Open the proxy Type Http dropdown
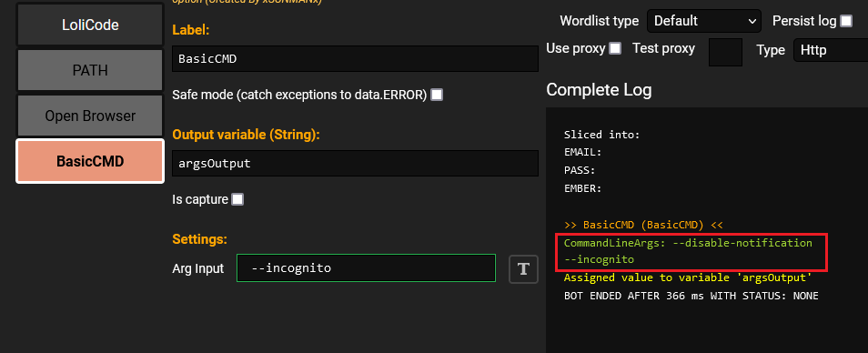Image resolution: width=868 pixels, height=353 pixels. pyautogui.click(x=831, y=50)
